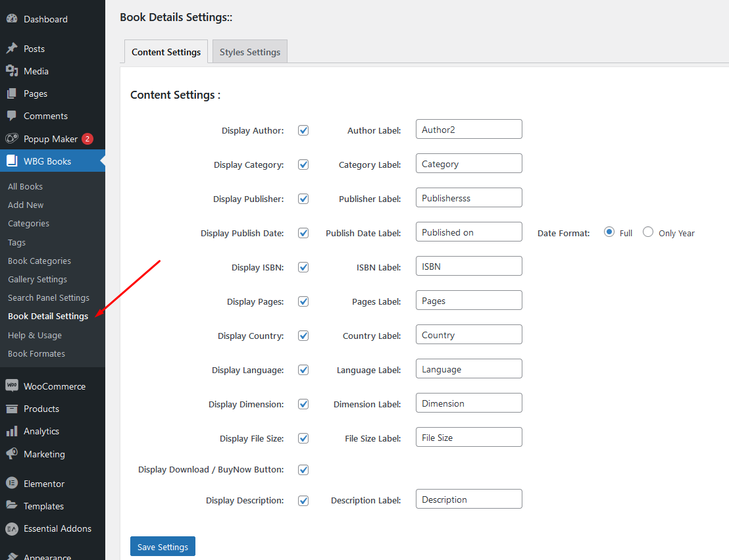
Task: Uncheck the Display File Size checkbox
Action: click(303, 438)
